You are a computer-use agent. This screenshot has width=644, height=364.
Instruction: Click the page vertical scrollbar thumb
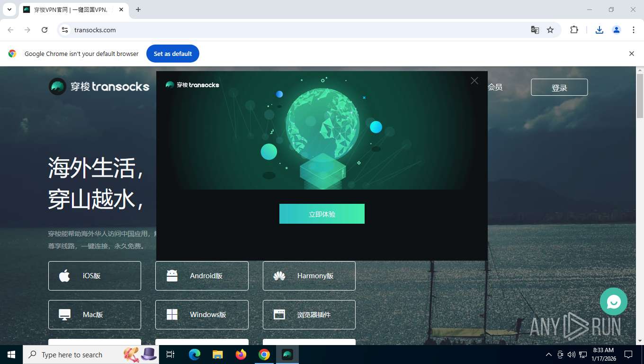point(640,96)
